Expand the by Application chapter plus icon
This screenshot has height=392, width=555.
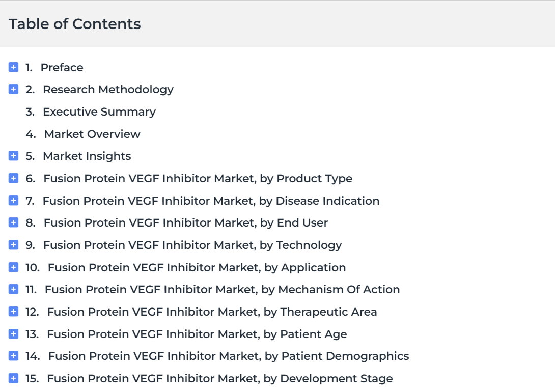[13, 267]
